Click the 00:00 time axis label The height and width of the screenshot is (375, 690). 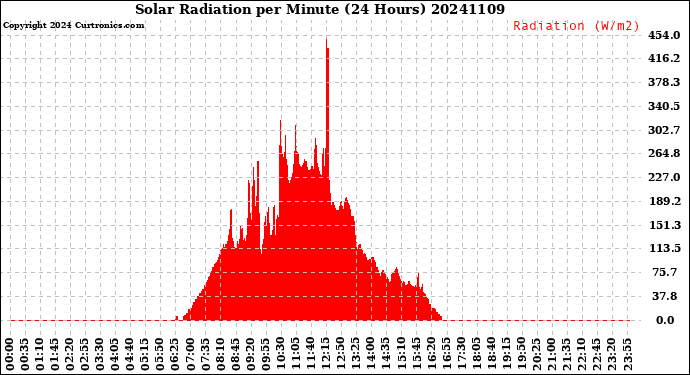pyautogui.click(x=10, y=355)
